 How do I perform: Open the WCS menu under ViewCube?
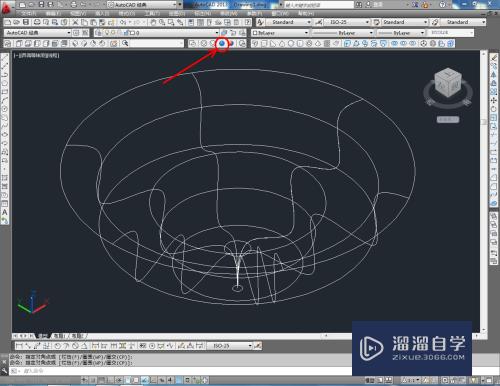click(x=448, y=119)
